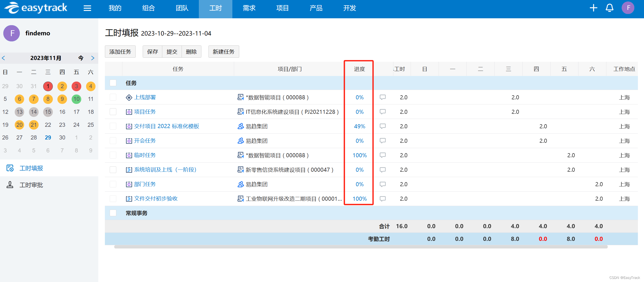The width and height of the screenshot is (644, 282).
Task: Click comment icon for 项目任务 row
Action: click(x=382, y=112)
